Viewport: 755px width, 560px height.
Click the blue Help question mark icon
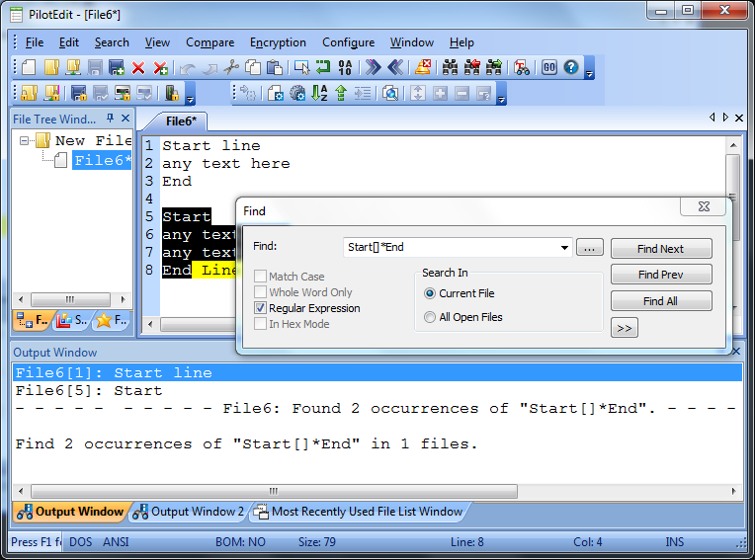click(x=570, y=68)
